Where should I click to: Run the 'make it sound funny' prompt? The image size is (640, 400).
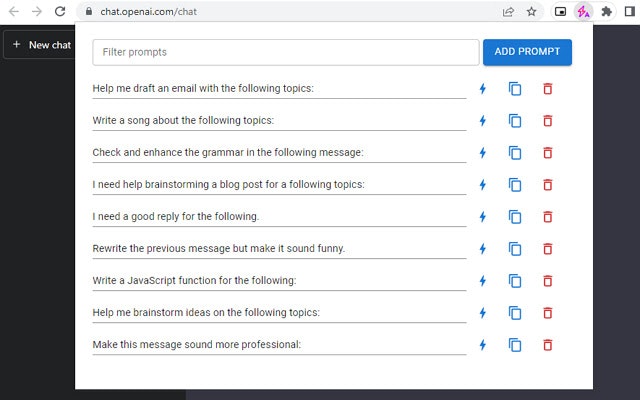point(482,249)
